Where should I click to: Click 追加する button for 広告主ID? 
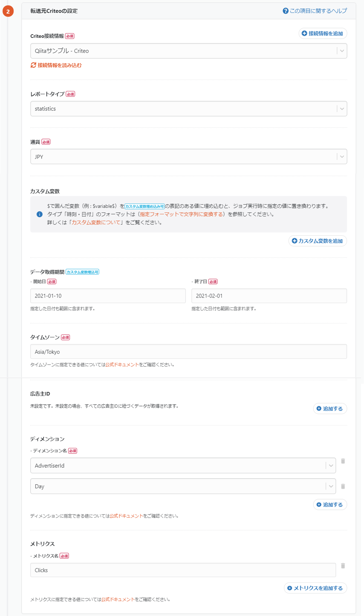[330, 408]
